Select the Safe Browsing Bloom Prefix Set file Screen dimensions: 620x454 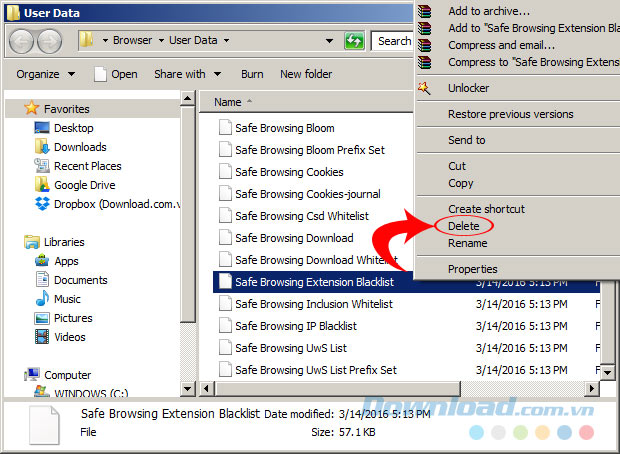(310, 150)
